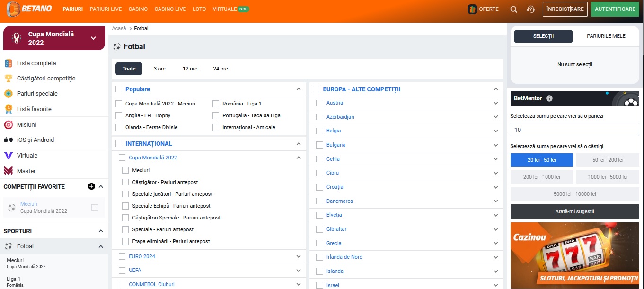Expand the Bulgaria competitions
Image resolution: width=644 pixels, height=289 pixels.
click(496, 145)
